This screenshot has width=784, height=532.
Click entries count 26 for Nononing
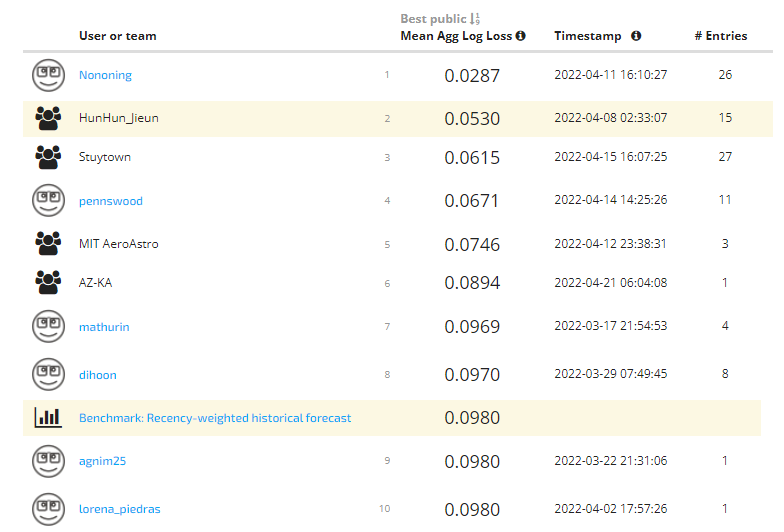click(725, 74)
